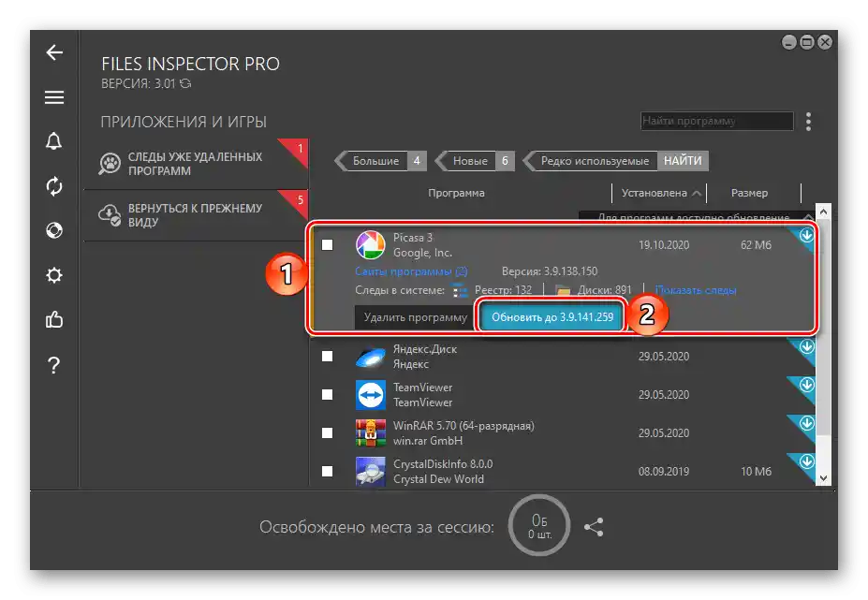Click the version refresh icon near 3.01
868x600 pixels.
pyautogui.click(x=185, y=83)
